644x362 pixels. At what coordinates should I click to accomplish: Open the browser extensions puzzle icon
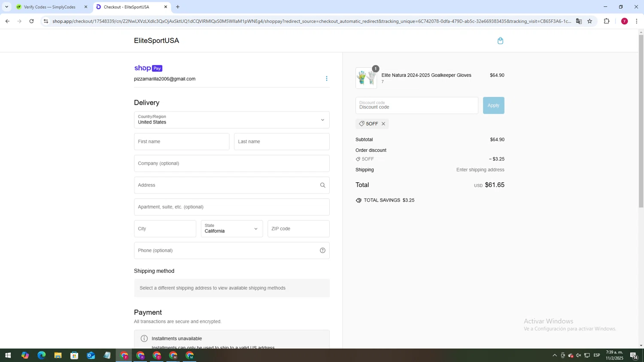point(607,21)
